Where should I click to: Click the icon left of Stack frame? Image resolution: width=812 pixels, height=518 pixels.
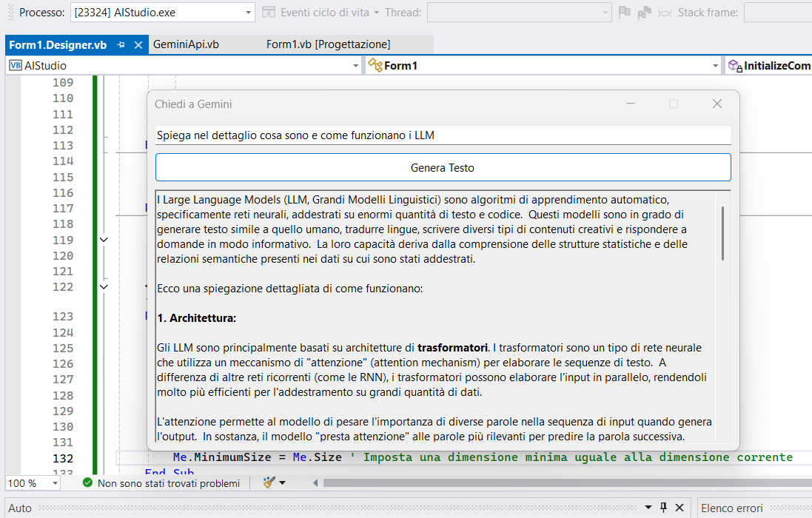pos(665,13)
